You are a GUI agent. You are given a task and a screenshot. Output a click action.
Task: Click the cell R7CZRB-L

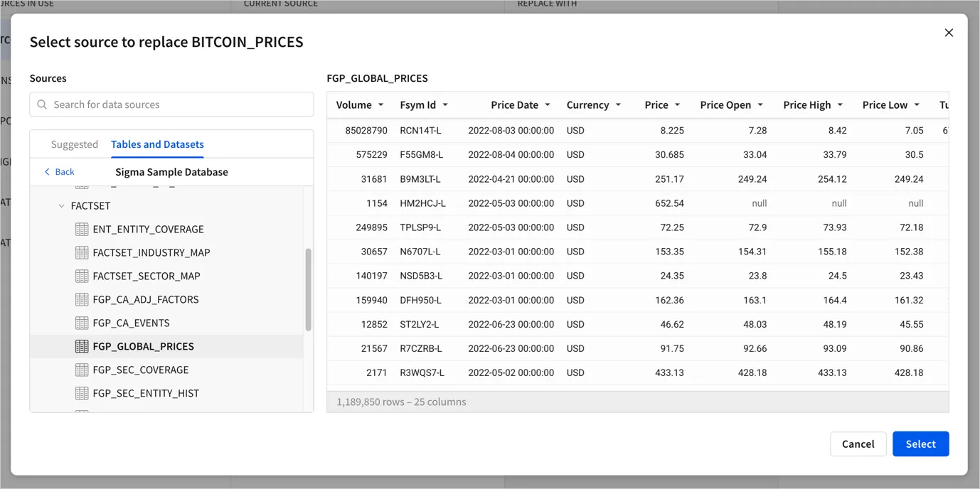(x=421, y=348)
